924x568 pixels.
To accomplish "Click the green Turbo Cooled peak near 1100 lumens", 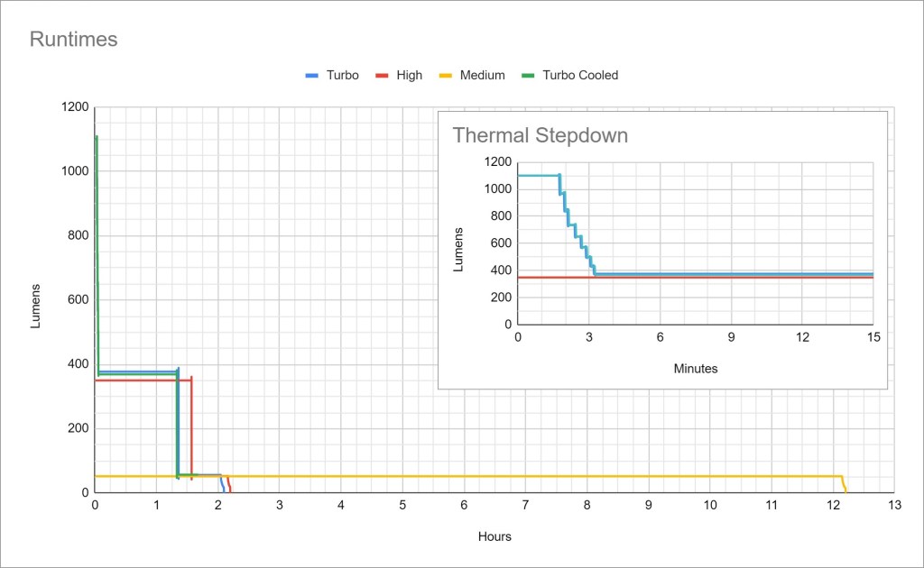I will pyautogui.click(x=96, y=140).
